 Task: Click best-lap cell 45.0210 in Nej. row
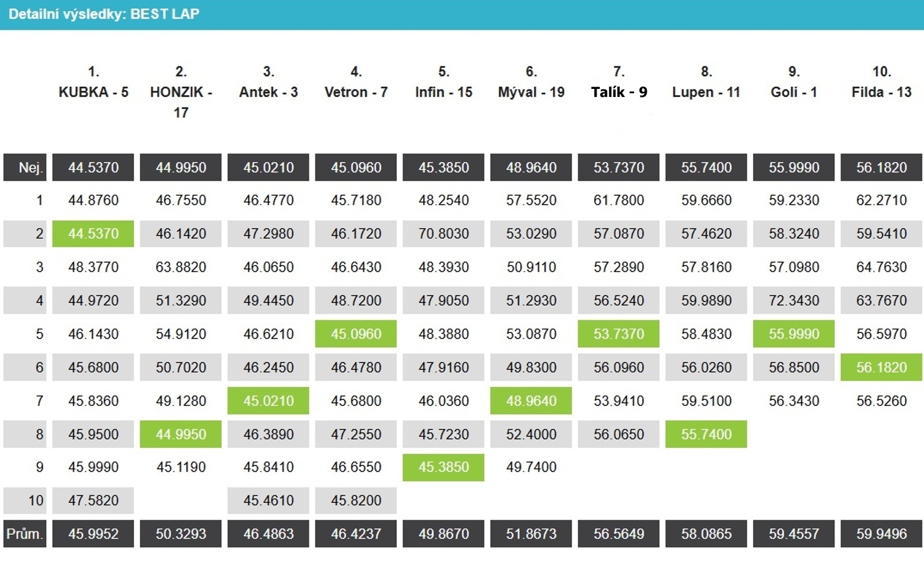[269, 167]
